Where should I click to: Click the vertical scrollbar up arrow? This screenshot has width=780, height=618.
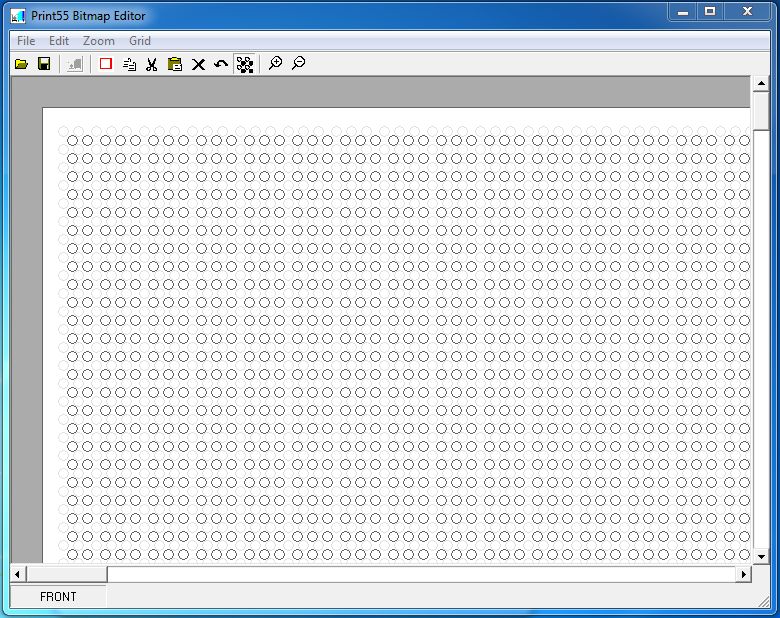click(761, 86)
